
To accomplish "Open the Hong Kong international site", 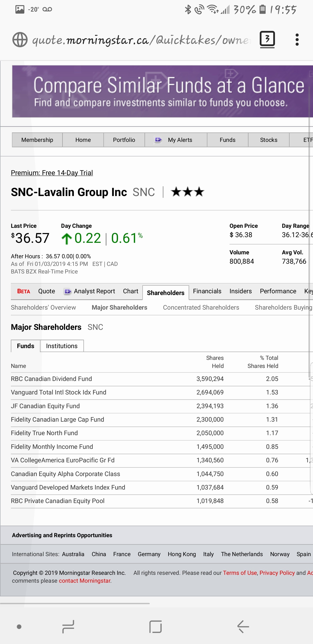I will [181, 554].
